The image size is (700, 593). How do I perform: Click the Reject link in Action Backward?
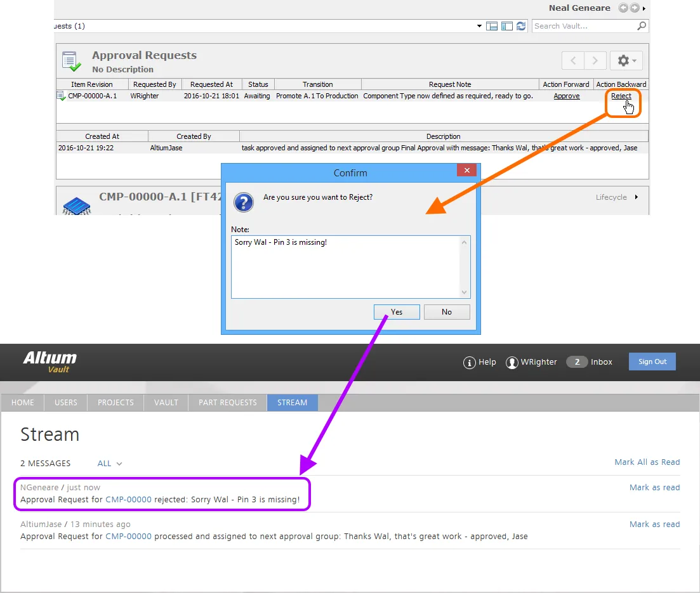click(621, 96)
